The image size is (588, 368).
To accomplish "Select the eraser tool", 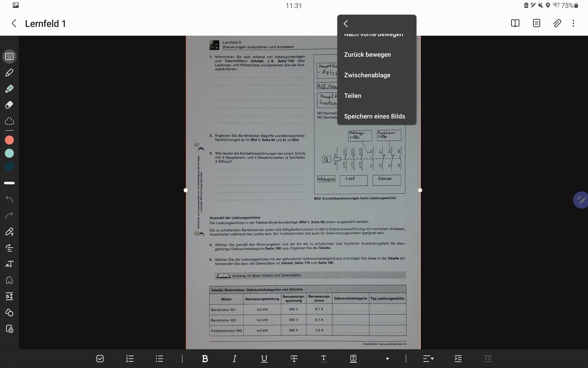I will click(9, 105).
